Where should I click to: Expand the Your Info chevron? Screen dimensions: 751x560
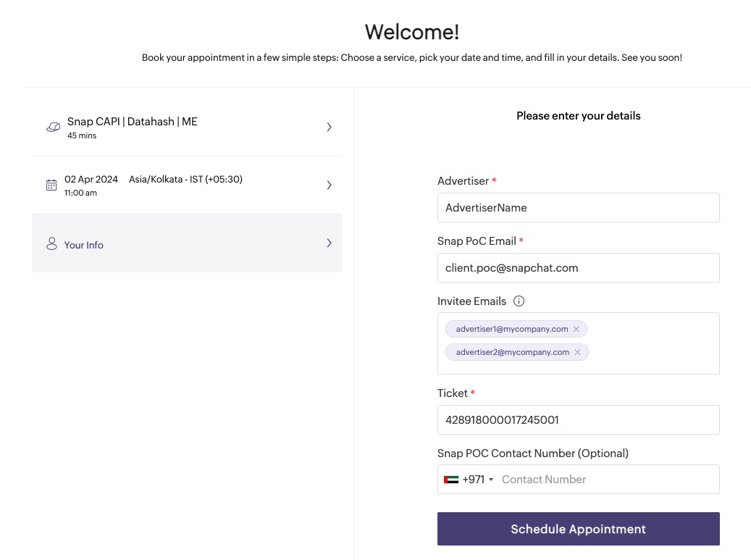[x=329, y=243]
